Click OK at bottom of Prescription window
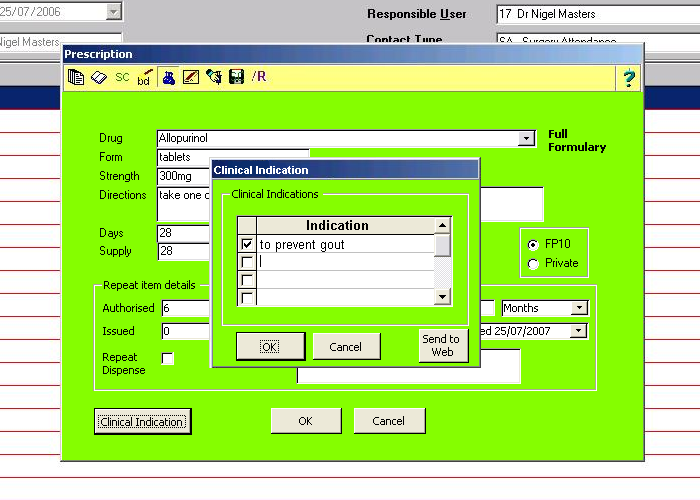The width and height of the screenshot is (700, 500). click(x=306, y=421)
